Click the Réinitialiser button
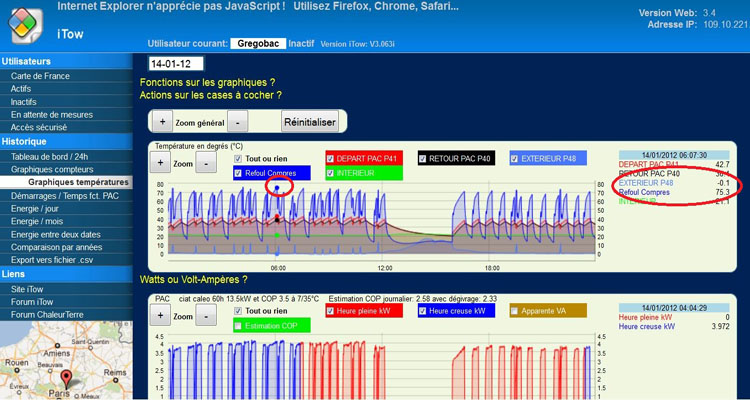750x400 pixels. point(310,121)
